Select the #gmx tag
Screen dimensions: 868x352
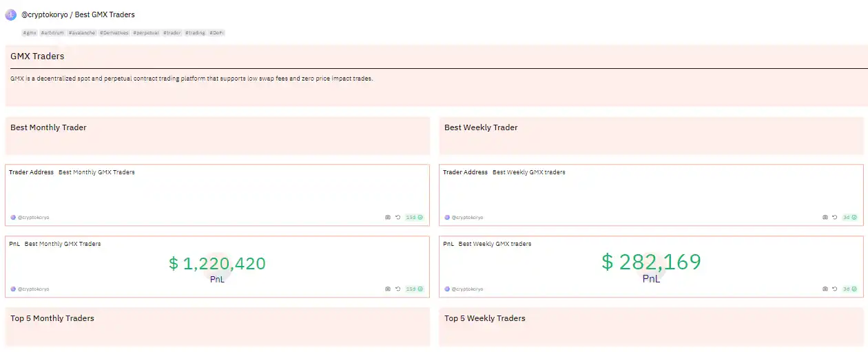(x=30, y=33)
